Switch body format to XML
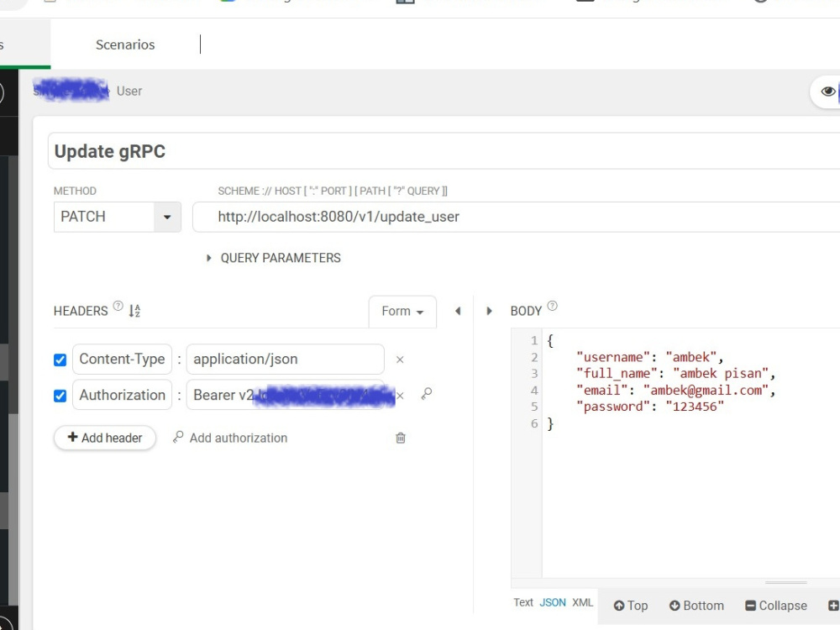 click(582, 602)
